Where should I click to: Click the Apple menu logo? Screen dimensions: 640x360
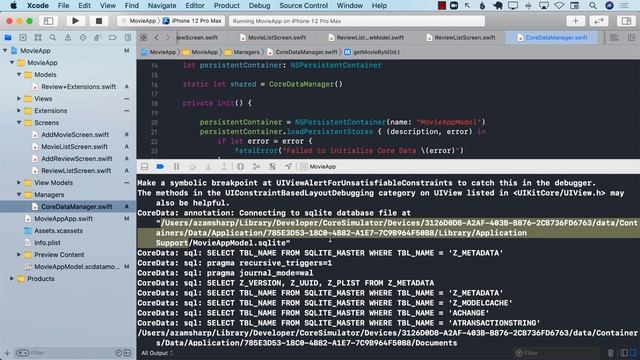click(x=13, y=6)
